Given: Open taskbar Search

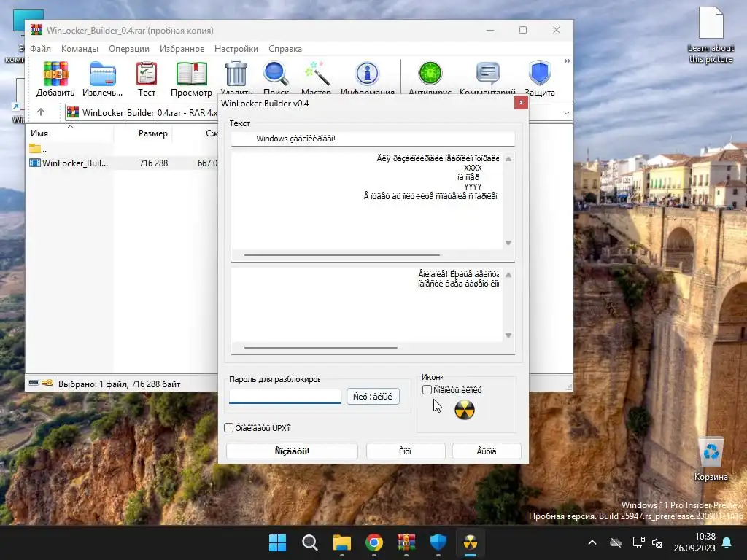Looking at the screenshot, I should coord(309,542).
